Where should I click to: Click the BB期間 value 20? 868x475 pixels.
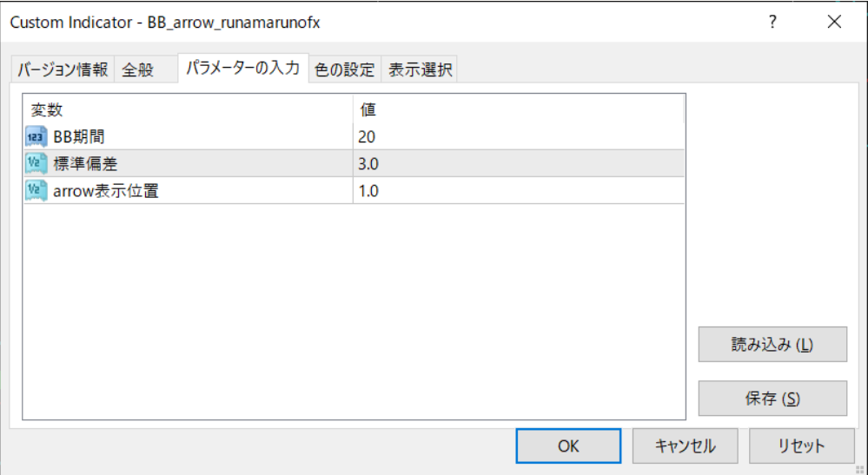click(367, 136)
